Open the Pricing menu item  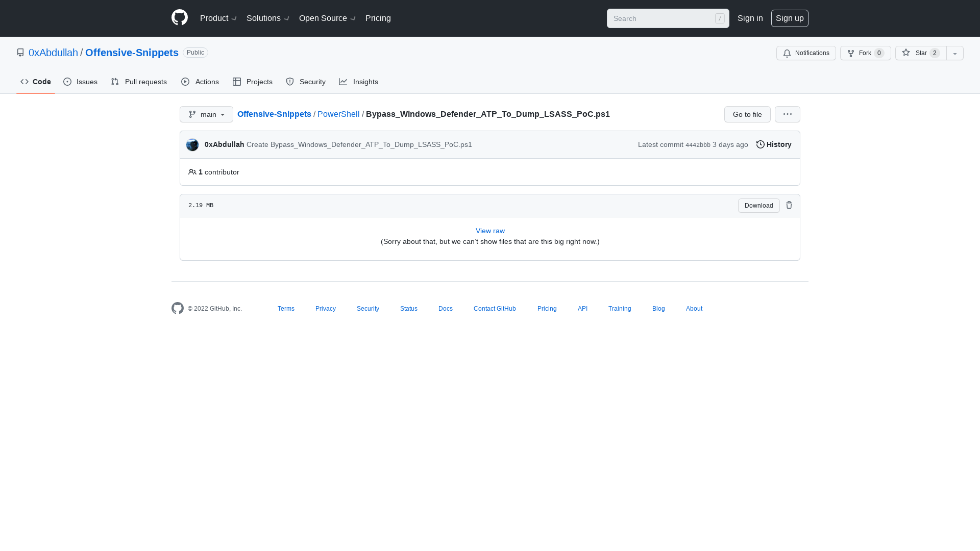(378, 18)
